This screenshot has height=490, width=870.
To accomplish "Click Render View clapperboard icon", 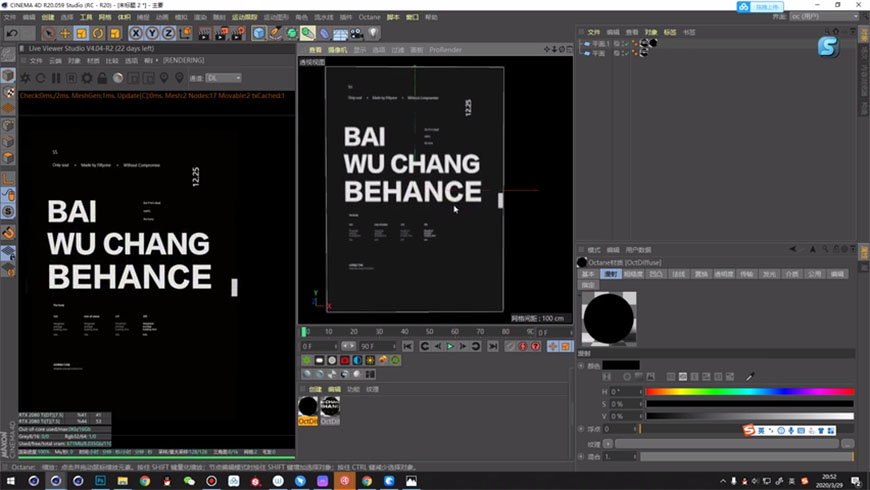I will (204, 33).
